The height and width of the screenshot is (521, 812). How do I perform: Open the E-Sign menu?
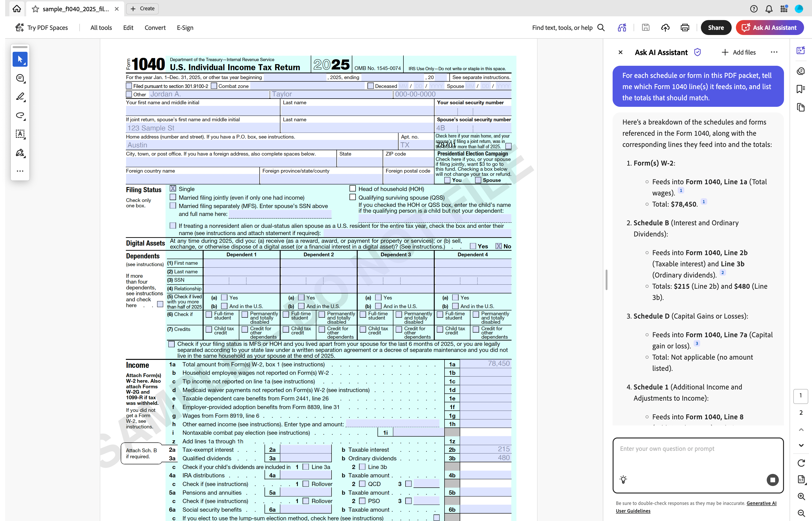pos(185,28)
